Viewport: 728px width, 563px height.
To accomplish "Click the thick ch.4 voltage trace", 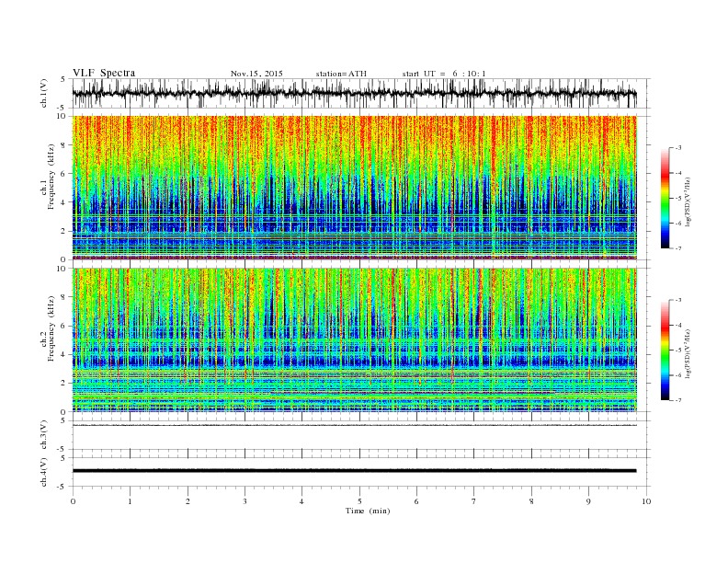I will (355, 471).
